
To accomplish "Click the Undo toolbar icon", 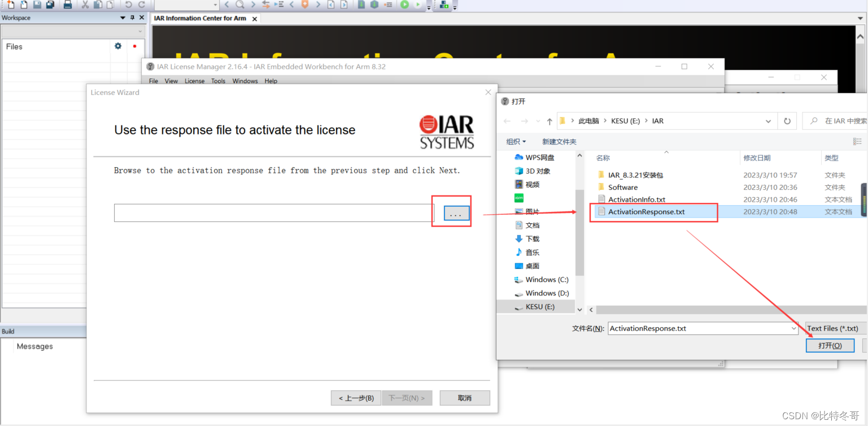I will (129, 5).
